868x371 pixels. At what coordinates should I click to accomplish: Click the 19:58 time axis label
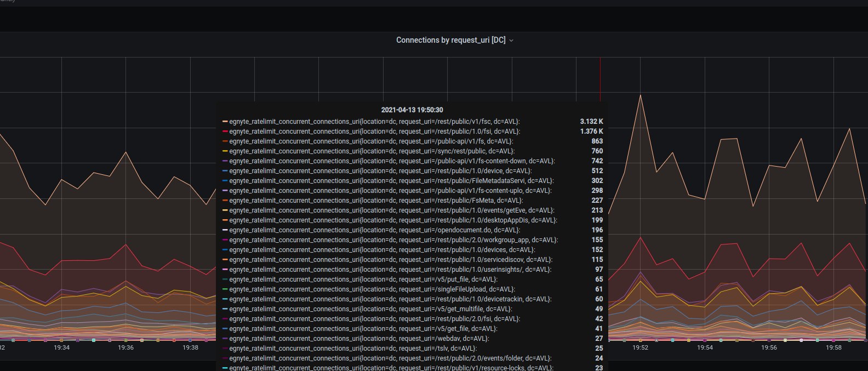833,347
